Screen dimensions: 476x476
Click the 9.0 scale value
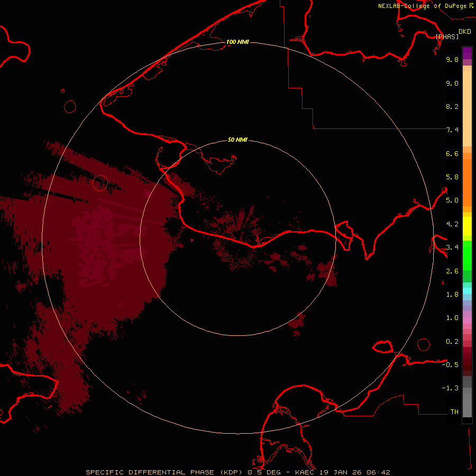tap(452, 83)
